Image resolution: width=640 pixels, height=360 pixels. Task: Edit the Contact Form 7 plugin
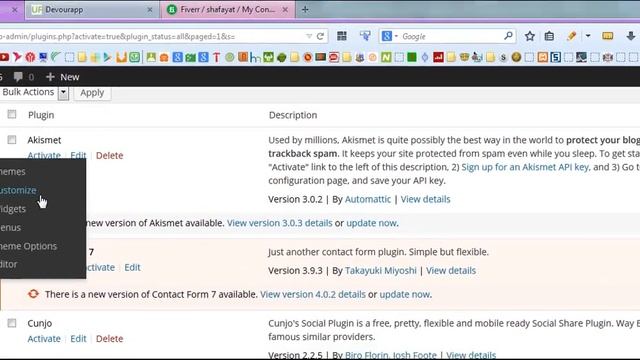point(132,267)
